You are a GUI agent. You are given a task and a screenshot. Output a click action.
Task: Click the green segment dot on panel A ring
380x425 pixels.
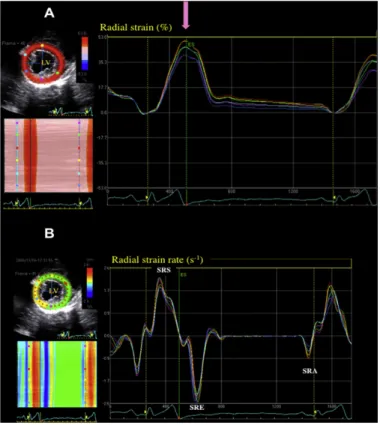(x=58, y=72)
